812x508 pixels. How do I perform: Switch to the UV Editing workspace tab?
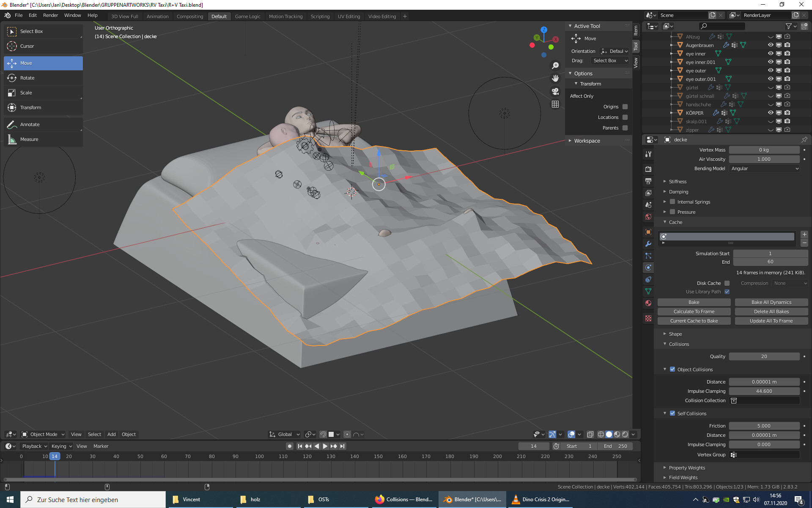[x=348, y=17]
